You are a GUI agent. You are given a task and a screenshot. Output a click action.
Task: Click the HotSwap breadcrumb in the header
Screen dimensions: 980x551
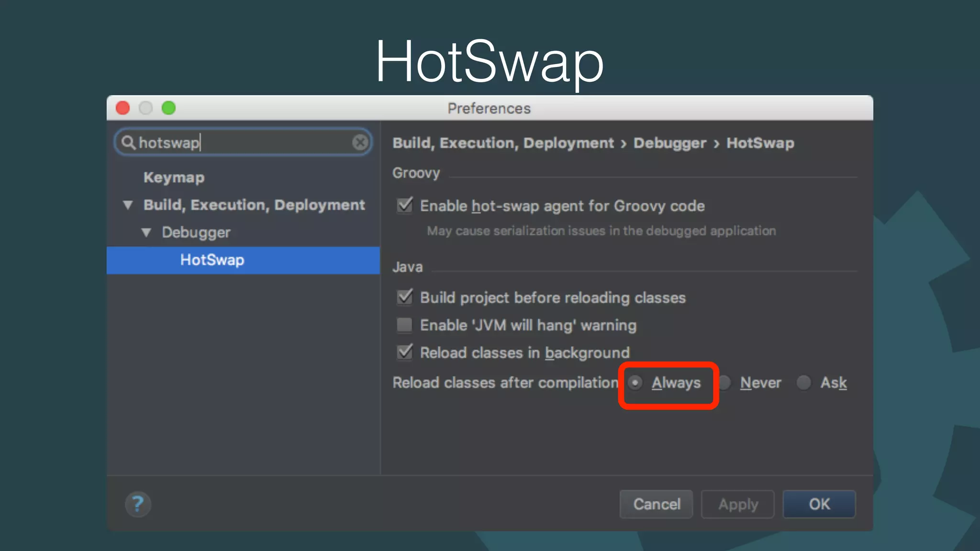760,143
